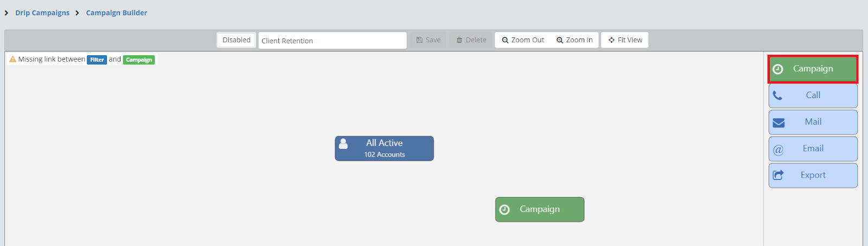Select the blue Filter tag in warning
Image resolution: width=868 pixels, height=246 pixels.
(x=97, y=60)
